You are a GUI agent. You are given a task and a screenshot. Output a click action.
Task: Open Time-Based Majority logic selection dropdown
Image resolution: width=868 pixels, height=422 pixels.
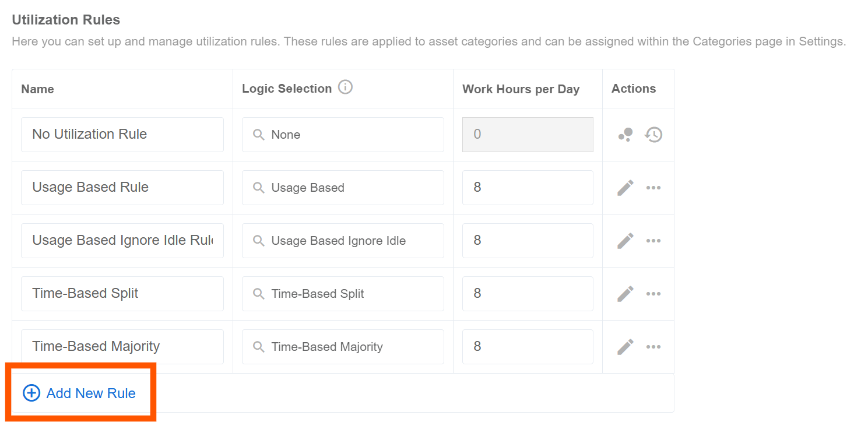click(x=343, y=347)
